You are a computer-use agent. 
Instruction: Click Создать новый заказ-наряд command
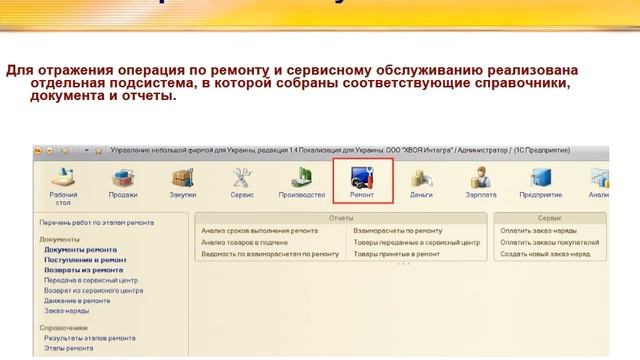click(545, 254)
